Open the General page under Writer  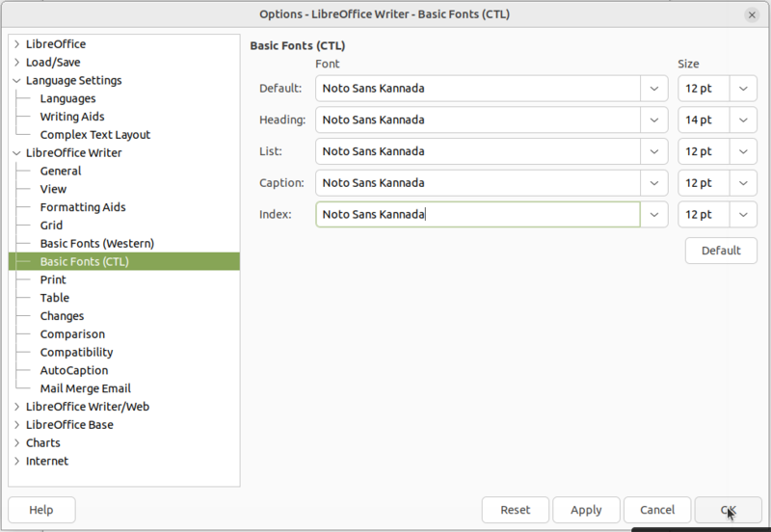[x=61, y=172]
